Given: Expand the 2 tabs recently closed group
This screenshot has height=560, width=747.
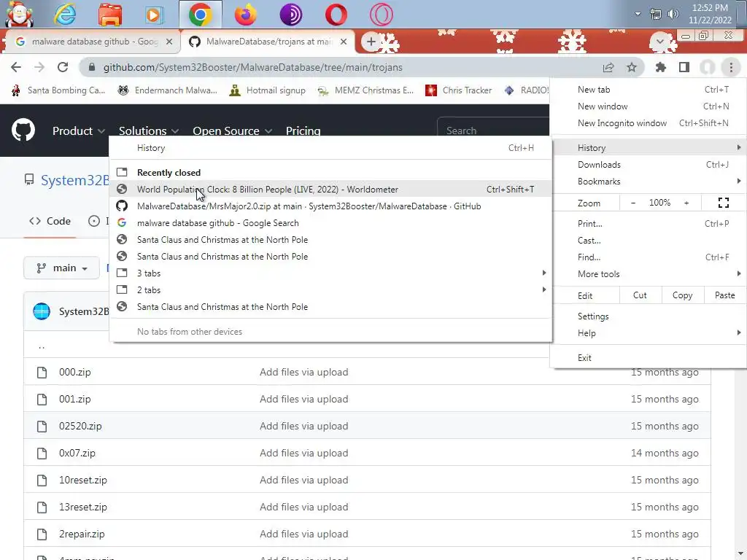Looking at the screenshot, I should click(x=331, y=290).
